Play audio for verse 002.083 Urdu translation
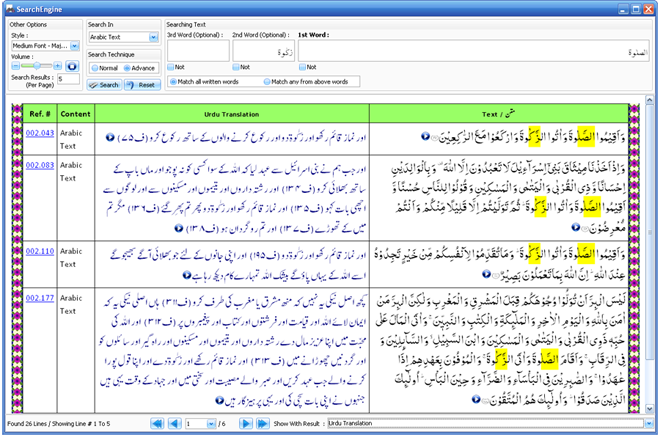The image size is (660, 440). [x=178, y=228]
